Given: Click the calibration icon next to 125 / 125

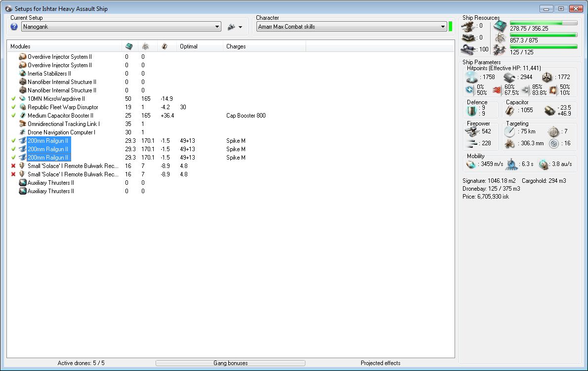Looking at the screenshot, I should pyautogui.click(x=500, y=50).
